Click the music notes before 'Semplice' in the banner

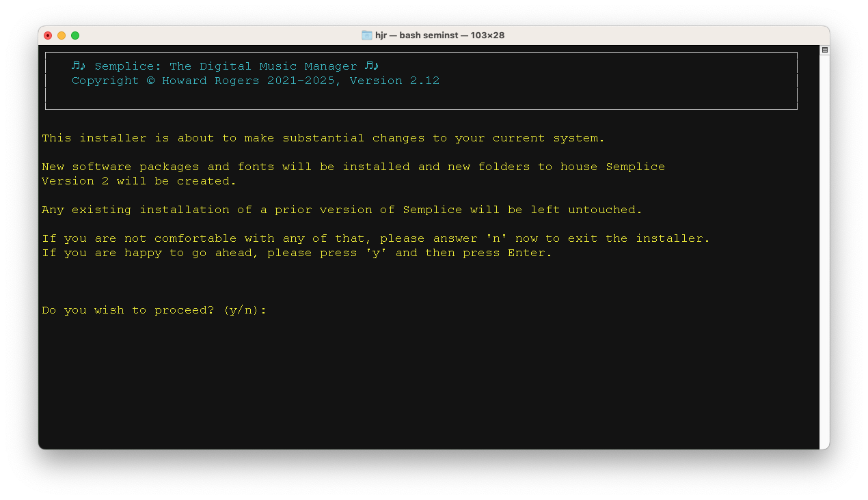(x=79, y=66)
